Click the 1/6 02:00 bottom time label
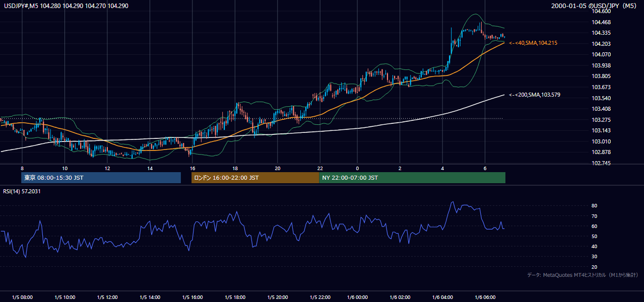644x302 pixels. (x=400, y=297)
